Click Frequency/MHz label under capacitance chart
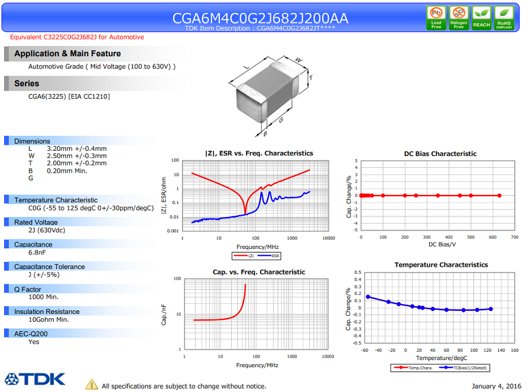 tap(257, 365)
